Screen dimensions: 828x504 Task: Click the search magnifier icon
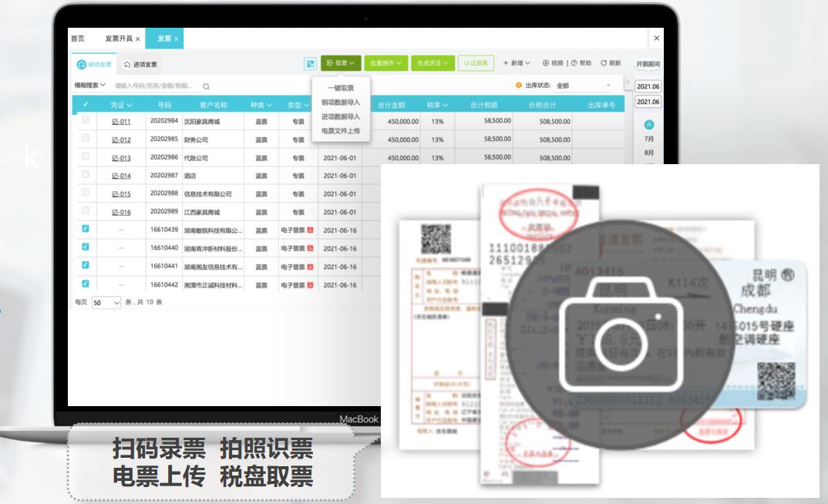point(206,86)
